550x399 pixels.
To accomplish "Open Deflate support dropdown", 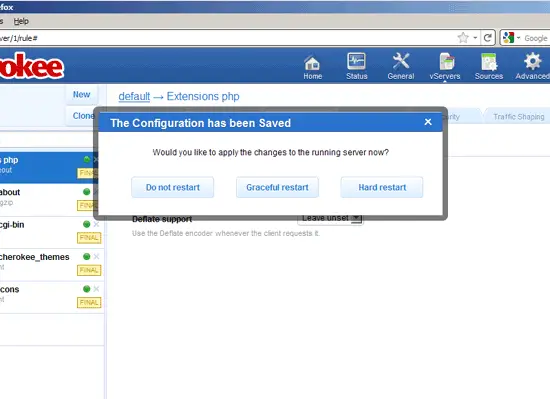I will 330,218.
